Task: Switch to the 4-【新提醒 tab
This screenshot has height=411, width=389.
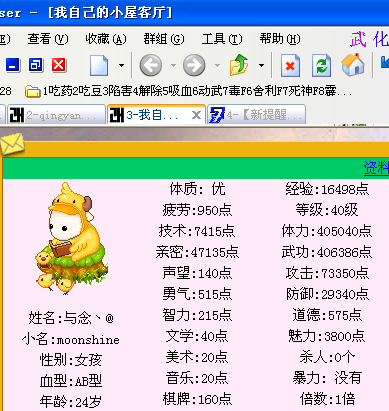Action: pyautogui.click(x=257, y=115)
